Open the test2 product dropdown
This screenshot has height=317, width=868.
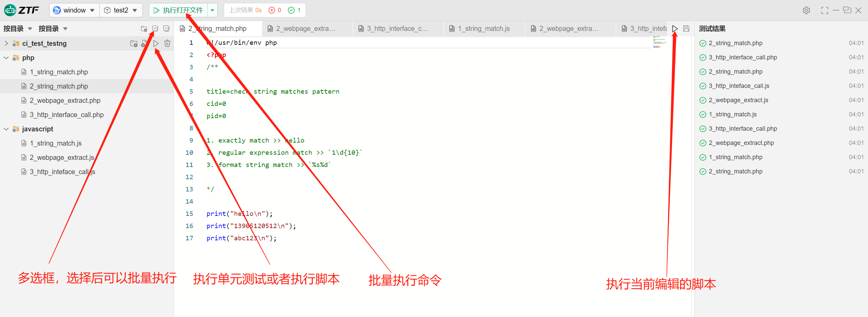click(121, 10)
